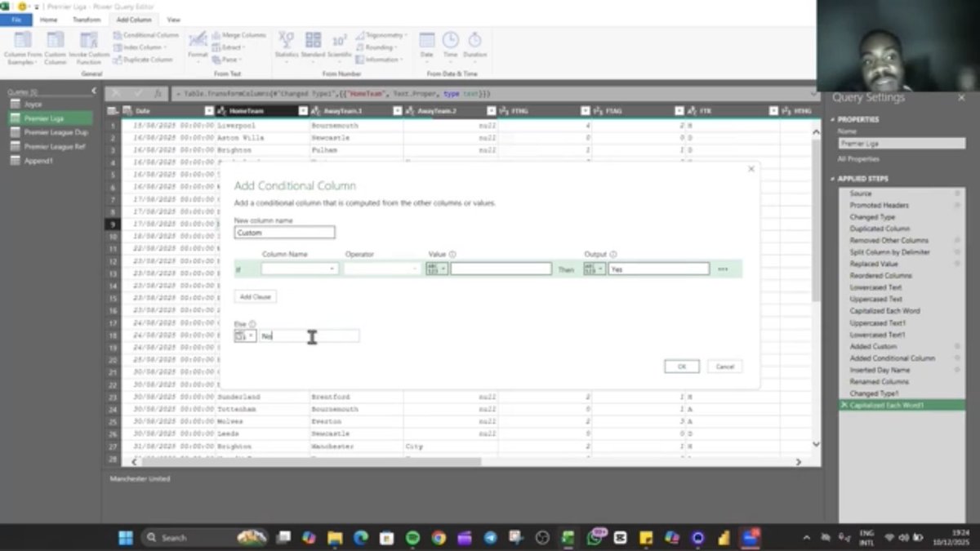Open the File tab
The width and height of the screenshot is (980, 551).
(16, 20)
